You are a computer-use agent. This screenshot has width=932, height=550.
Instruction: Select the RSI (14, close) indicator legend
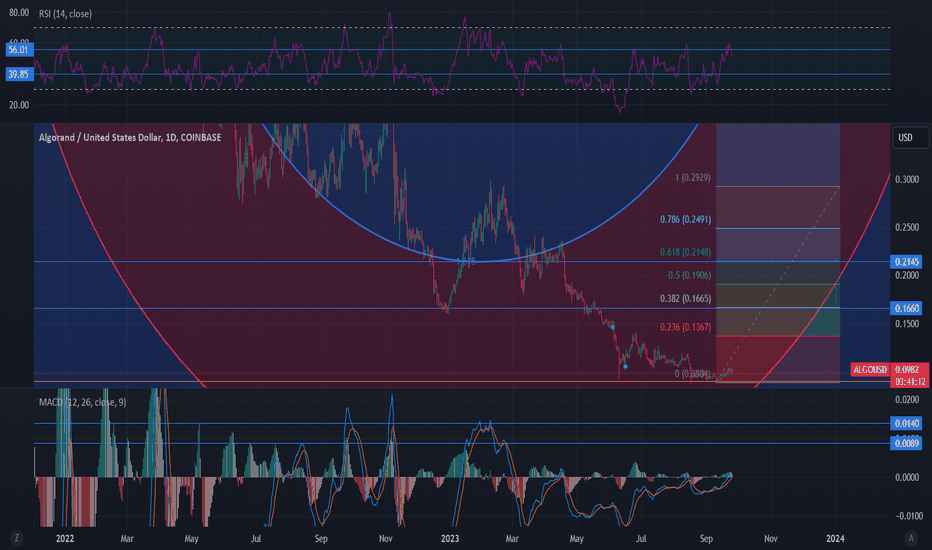(65, 14)
